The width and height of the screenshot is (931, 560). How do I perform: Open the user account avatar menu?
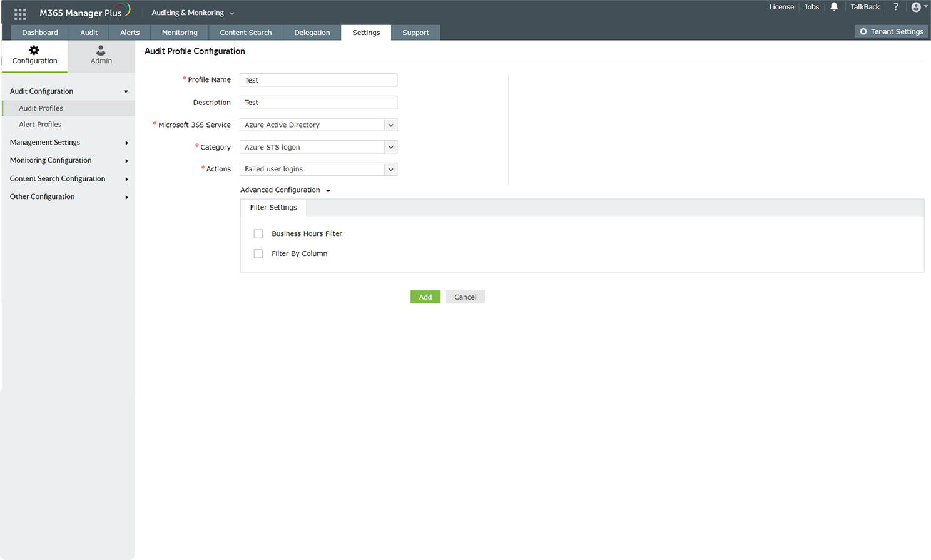918,7
